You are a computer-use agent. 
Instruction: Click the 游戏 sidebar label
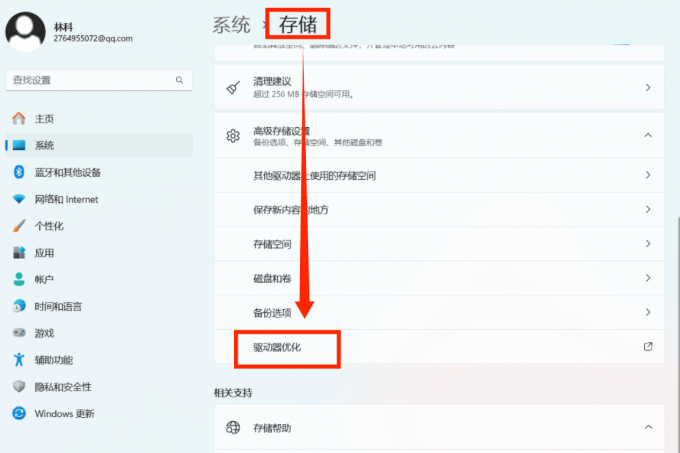coord(44,333)
